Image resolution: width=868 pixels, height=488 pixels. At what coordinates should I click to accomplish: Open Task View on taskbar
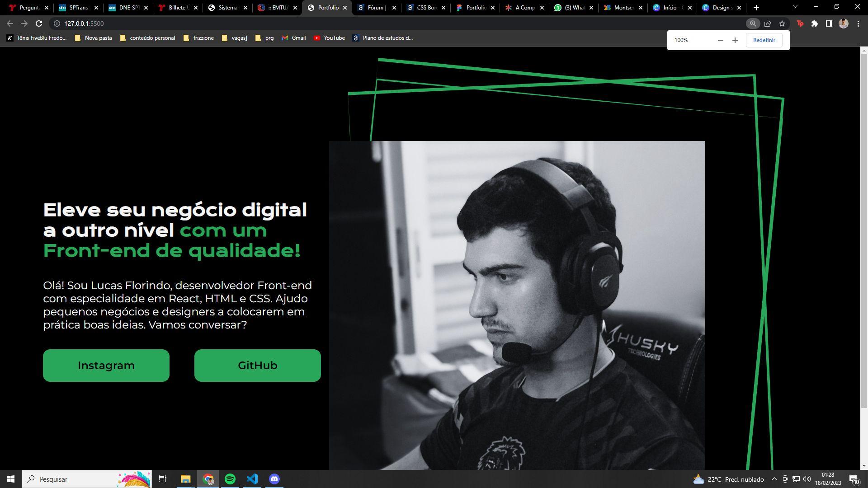(163, 479)
